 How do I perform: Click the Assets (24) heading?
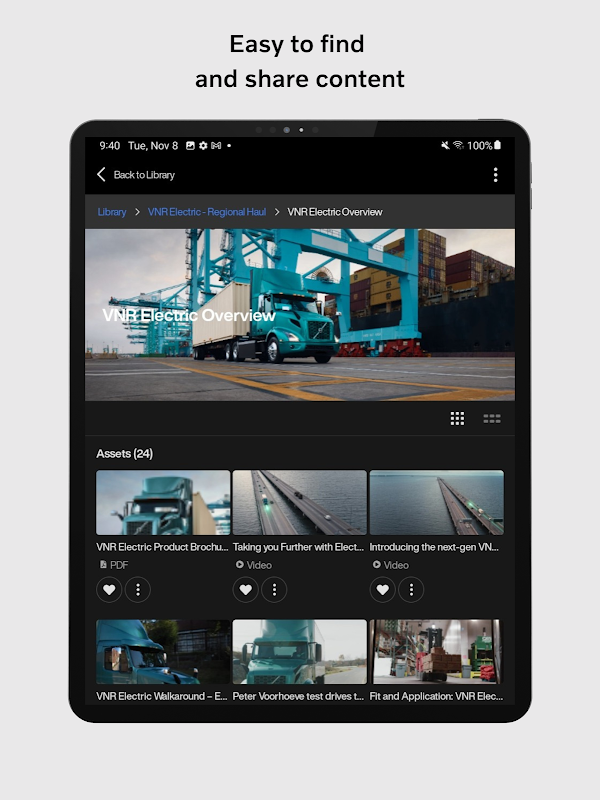point(124,454)
